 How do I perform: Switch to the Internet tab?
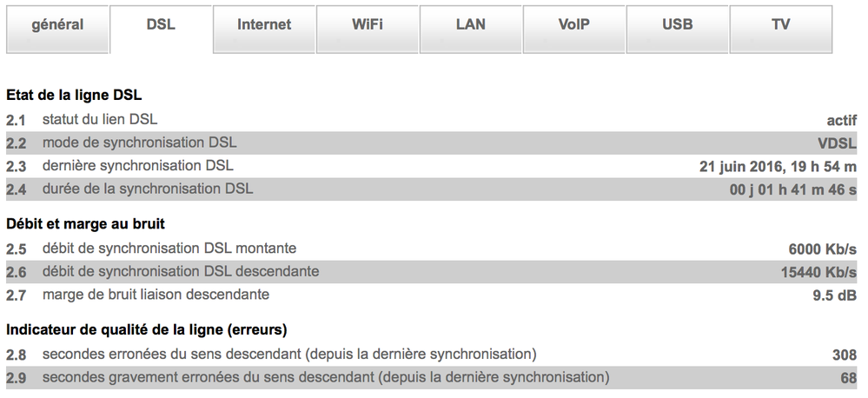[264, 25]
